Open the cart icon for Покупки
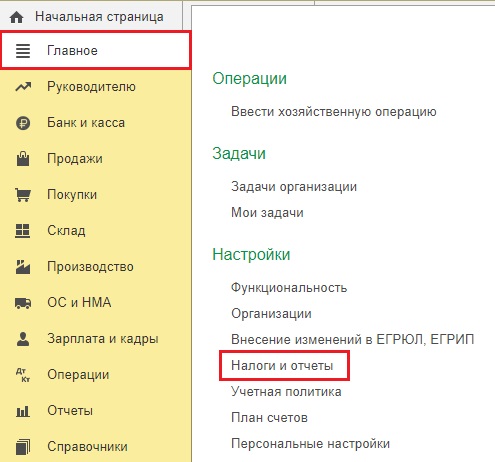Image resolution: width=495 pixels, height=462 pixels. pyautogui.click(x=23, y=195)
